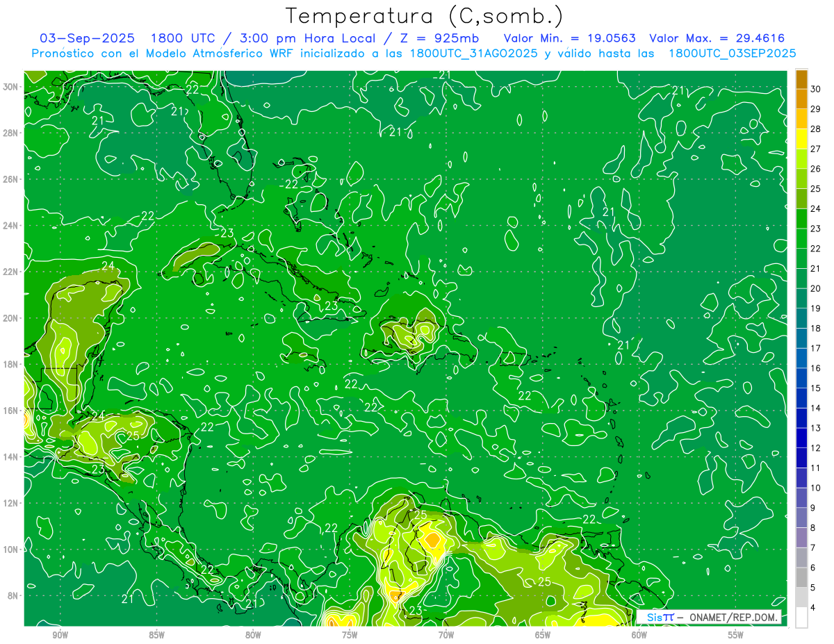Click the orange hot spot over Lake Maracaibo
Viewport: 834px width, 644px height.
(x=432, y=538)
